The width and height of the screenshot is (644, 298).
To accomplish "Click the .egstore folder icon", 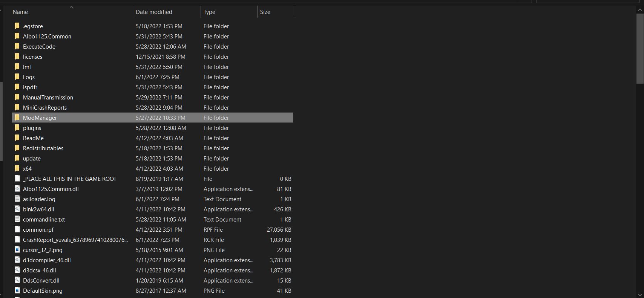I will (x=17, y=26).
